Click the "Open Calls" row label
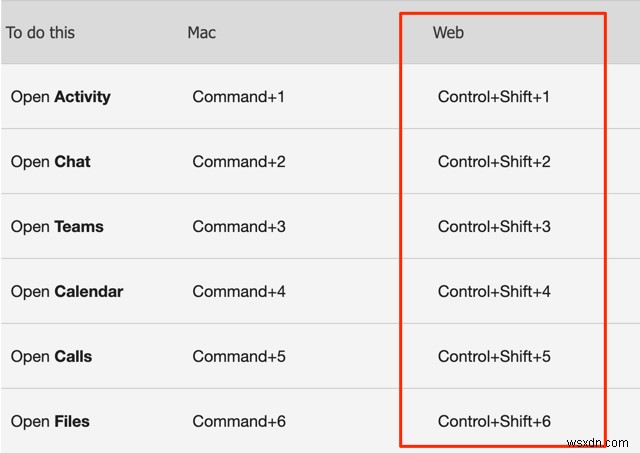Screen dimensions: 640x453 pyautogui.click(x=51, y=357)
